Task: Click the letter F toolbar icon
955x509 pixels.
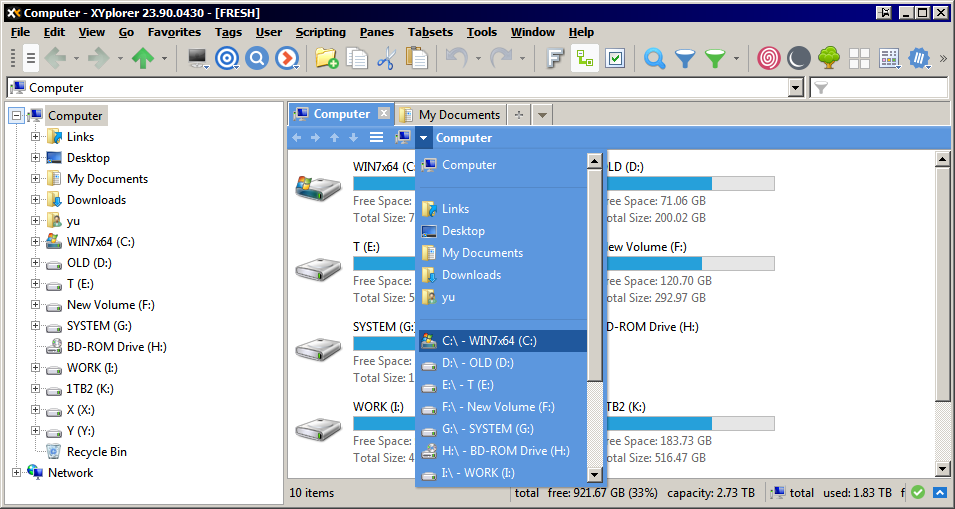Action: click(x=555, y=58)
